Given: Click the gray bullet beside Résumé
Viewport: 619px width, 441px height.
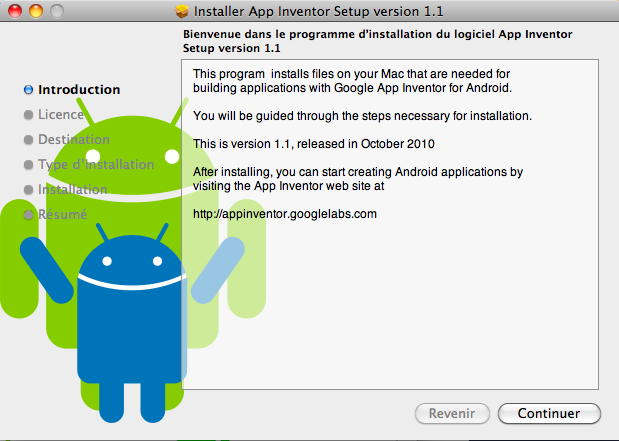Looking at the screenshot, I should (28, 214).
